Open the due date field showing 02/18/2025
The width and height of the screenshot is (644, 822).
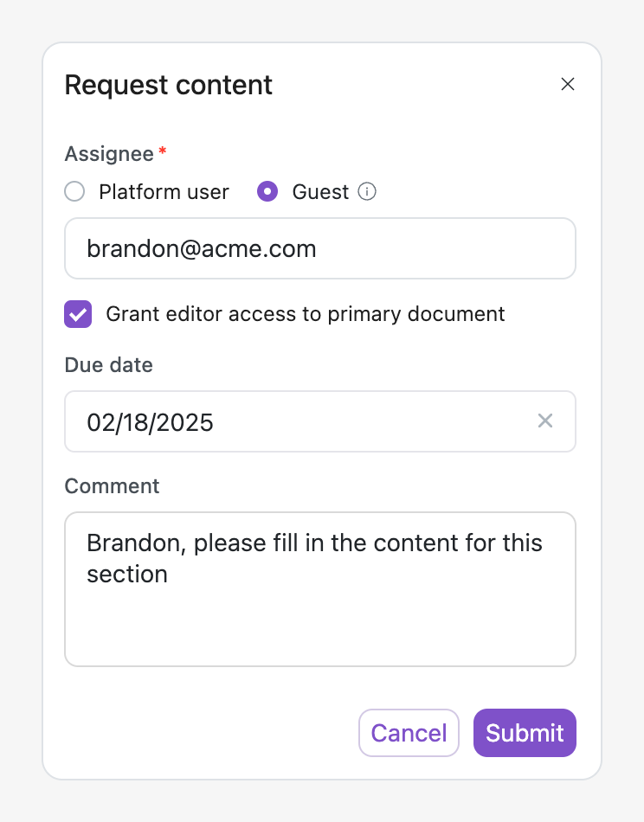point(294,422)
